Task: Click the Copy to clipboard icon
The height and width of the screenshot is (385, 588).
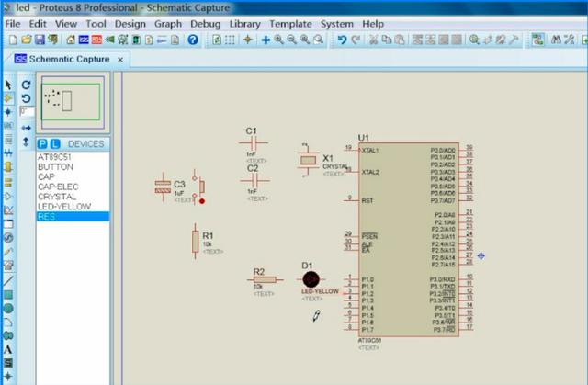Action: [x=386, y=40]
